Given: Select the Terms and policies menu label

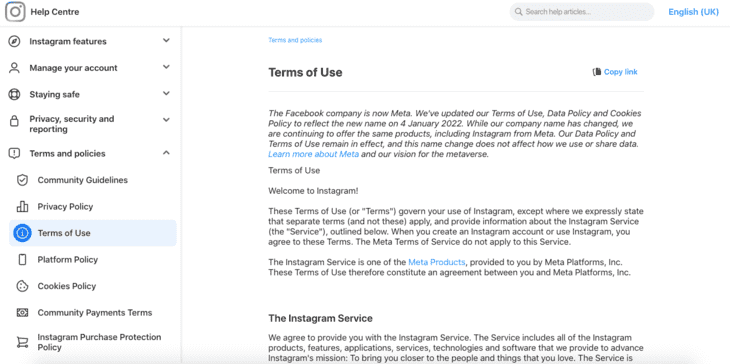Looking at the screenshot, I should tap(68, 154).
